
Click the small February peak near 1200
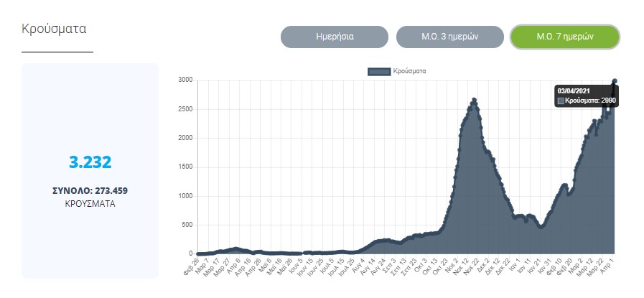[565, 185]
